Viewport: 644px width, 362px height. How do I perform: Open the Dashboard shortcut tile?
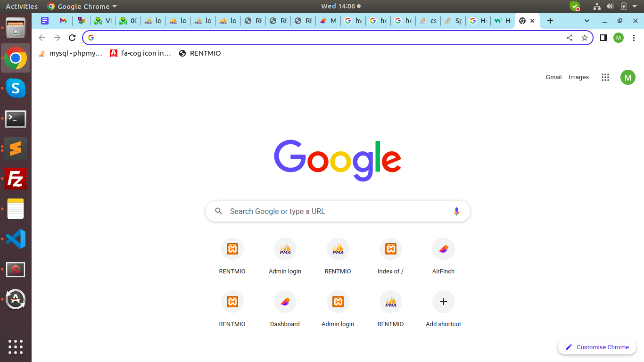pyautogui.click(x=285, y=310)
